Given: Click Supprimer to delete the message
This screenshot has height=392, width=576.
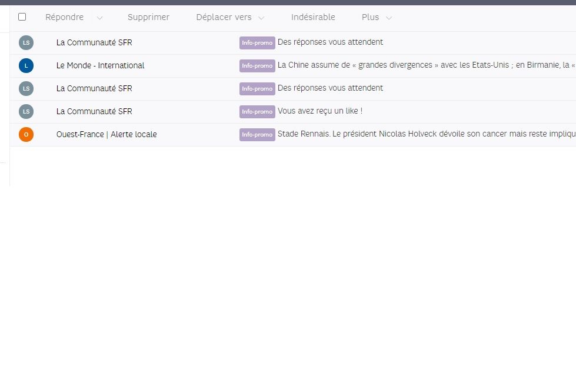Looking at the screenshot, I should tap(148, 17).
